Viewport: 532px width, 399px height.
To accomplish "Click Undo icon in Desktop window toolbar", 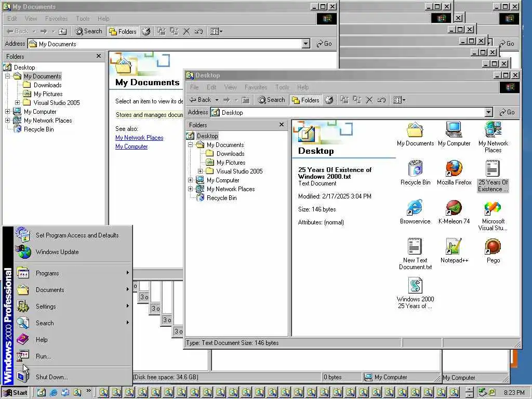I will [x=381, y=100].
